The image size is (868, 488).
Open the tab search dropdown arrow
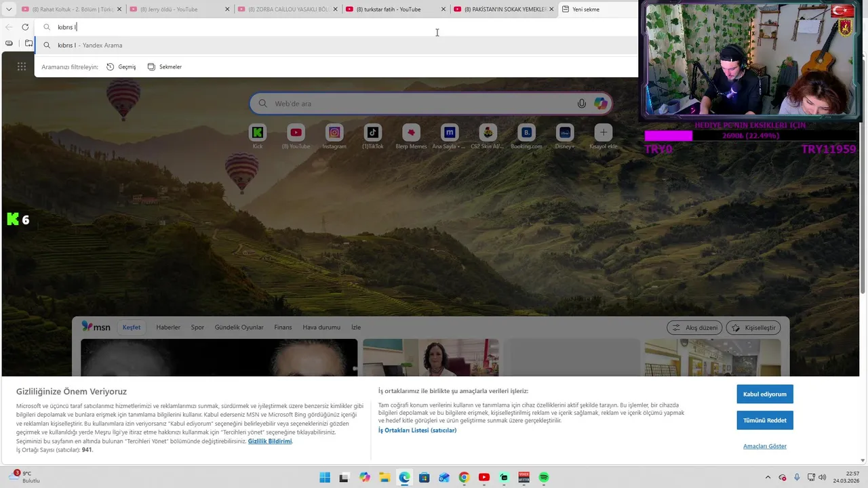pos(9,9)
